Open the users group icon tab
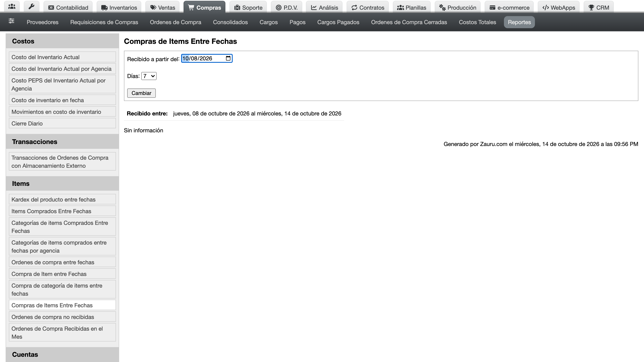The height and width of the screenshot is (362, 644). [12, 7]
